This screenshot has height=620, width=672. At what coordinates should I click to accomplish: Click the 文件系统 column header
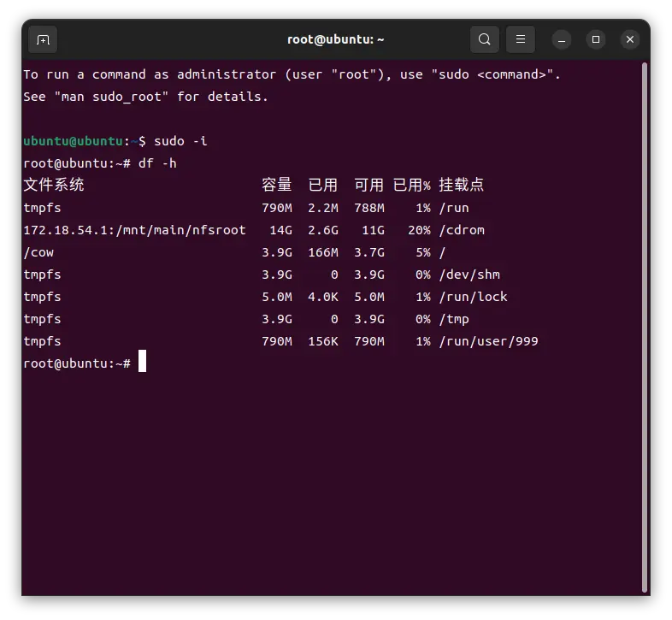(x=54, y=186)
